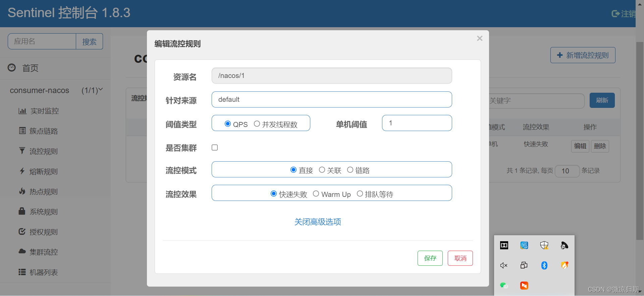Open 集群流控 in the sidebar
Image resolution: width=644 pixels, height=296 pixels.
coord(44,252)
